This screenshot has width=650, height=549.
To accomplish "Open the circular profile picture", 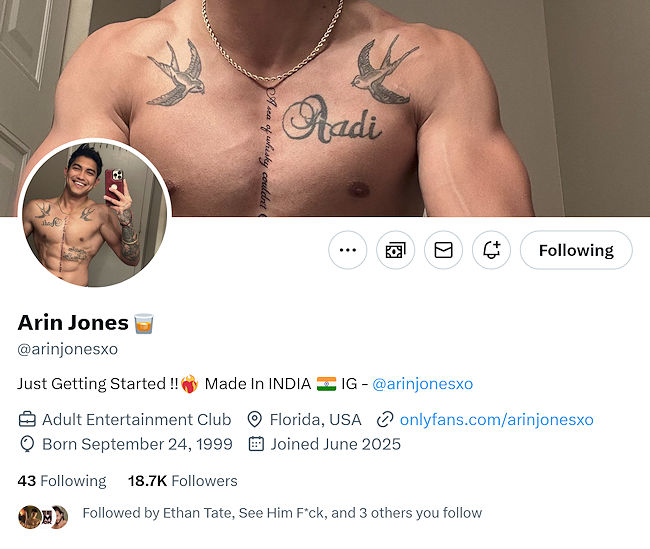I will [94, 213].
